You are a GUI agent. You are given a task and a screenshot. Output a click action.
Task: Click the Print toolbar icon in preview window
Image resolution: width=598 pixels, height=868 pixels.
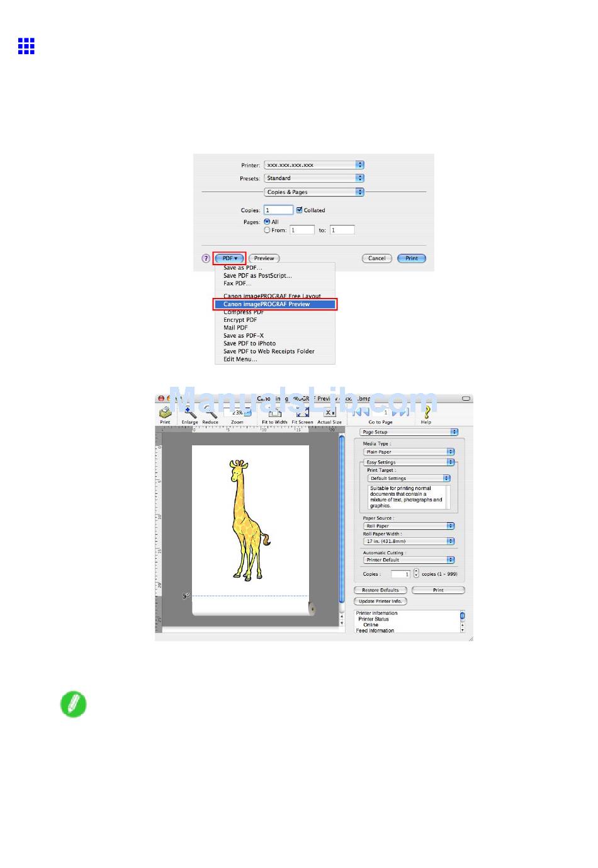coord(165,412)
